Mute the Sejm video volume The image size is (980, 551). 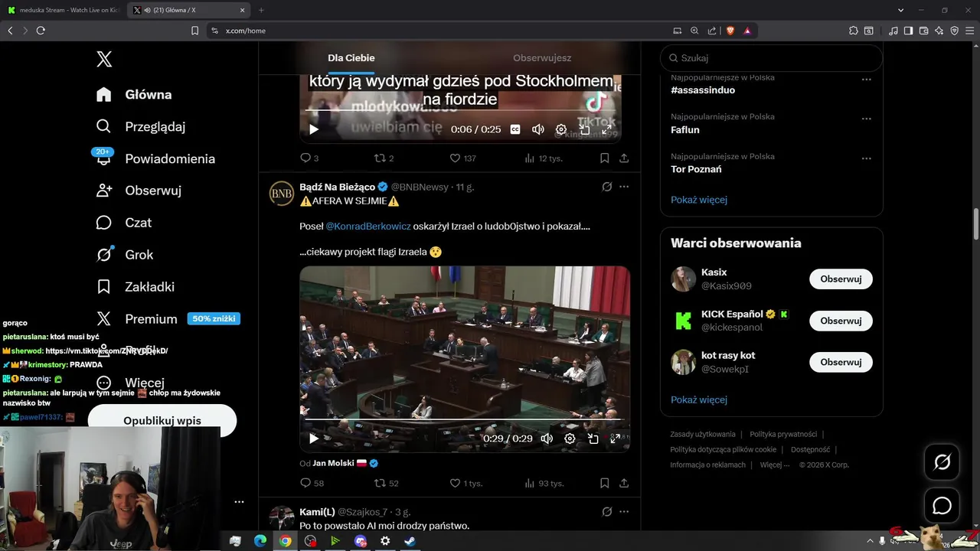pos(547,439)
